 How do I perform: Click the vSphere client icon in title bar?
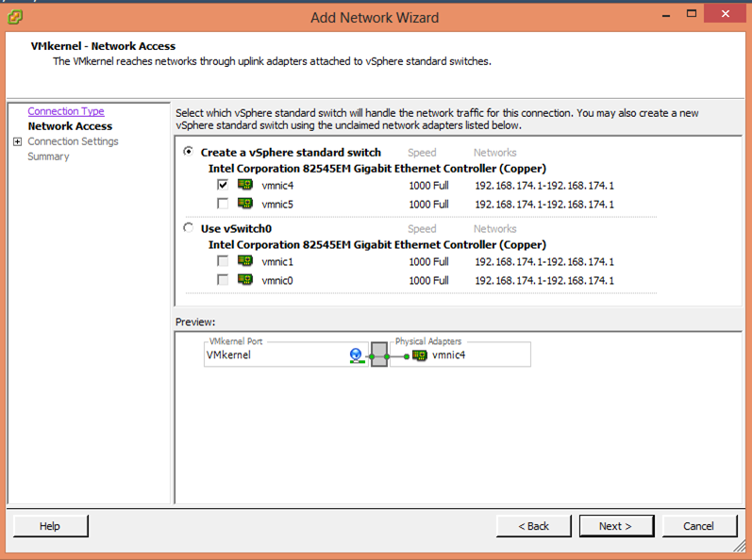coord(15,17)
